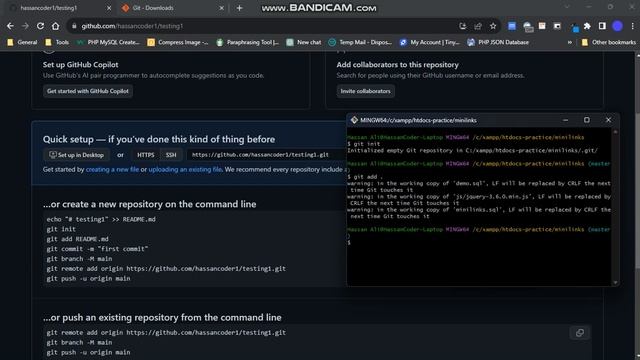640x360 pixels.
Task: Open the Compress Image bookmark
Action: click(x=178, y=42)
